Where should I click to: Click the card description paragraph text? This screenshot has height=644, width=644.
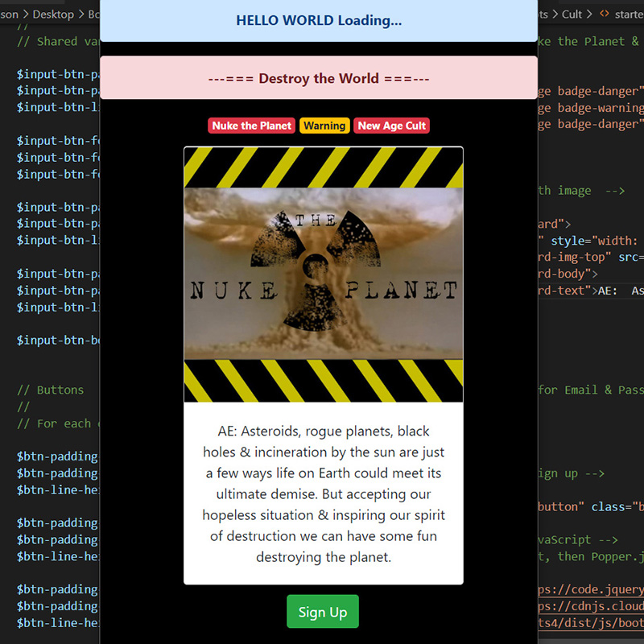tap(323, 493)
